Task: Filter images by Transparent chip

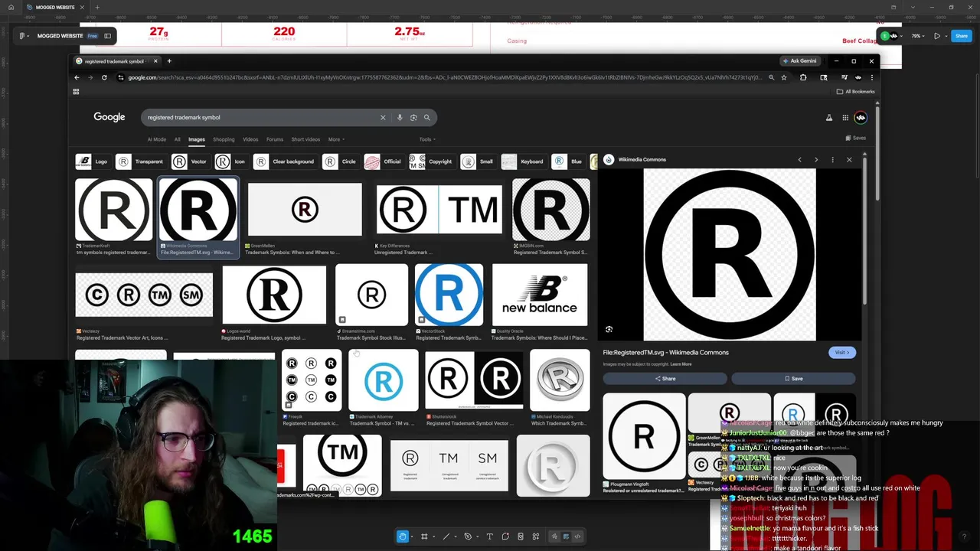Action: pos(141,161)
